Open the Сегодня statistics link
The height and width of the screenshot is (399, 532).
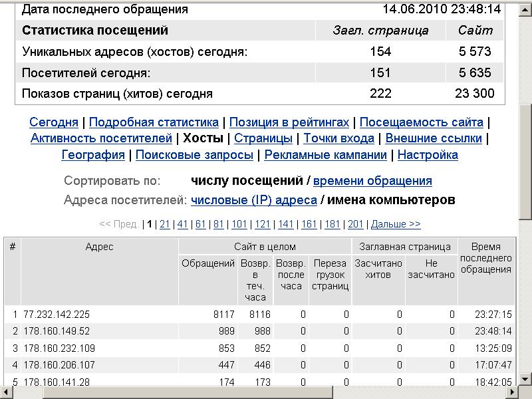click(x=54, y=122)
